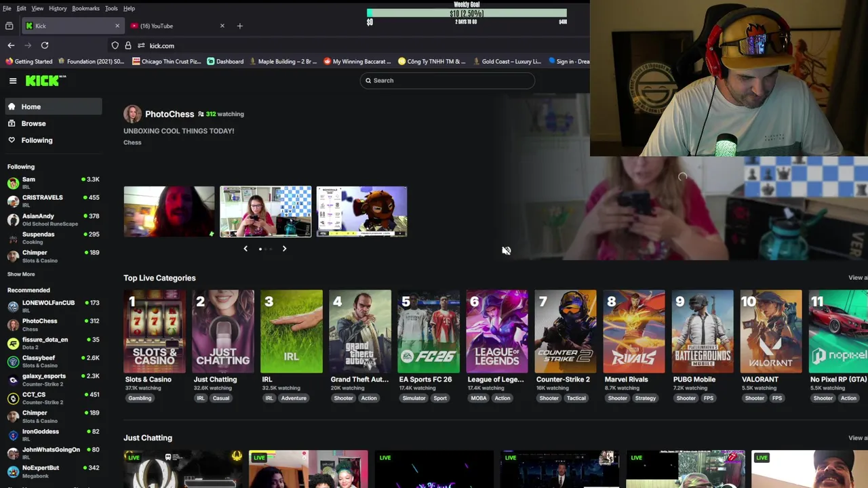Open galaxy_esports avatar in Recommended
The height and width of the screenshot is (488, 868).
coord(13,380)
